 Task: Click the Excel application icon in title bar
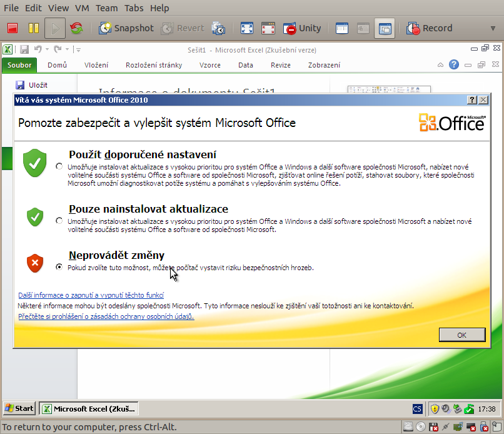coord(8,49)
